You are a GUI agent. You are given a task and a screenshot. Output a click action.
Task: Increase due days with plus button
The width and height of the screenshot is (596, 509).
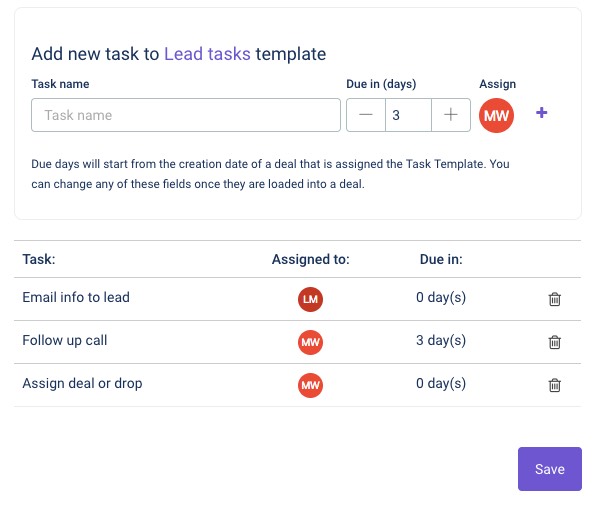(451, 115)
